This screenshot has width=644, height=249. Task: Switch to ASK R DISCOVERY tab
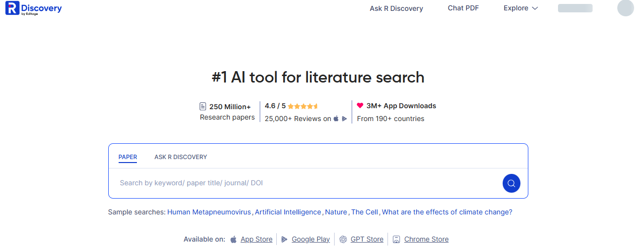pos(180,157)
